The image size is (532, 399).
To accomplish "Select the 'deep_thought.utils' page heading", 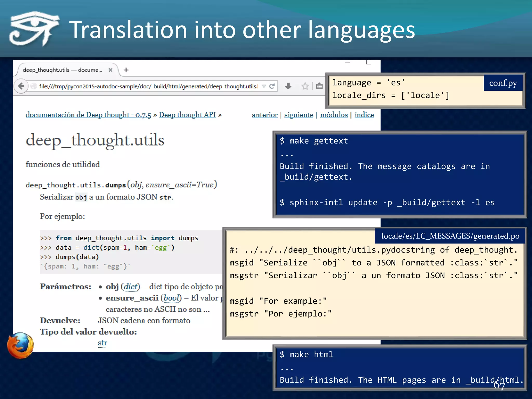I will (95, 141).
